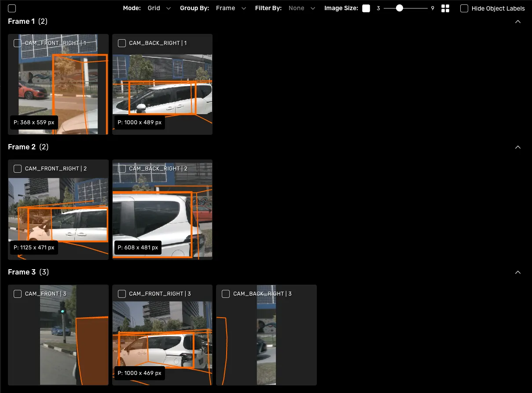This screenshot has height=393, width=532.
Task: Click the Frame 1 group heading
Action: tap(28, 22)
